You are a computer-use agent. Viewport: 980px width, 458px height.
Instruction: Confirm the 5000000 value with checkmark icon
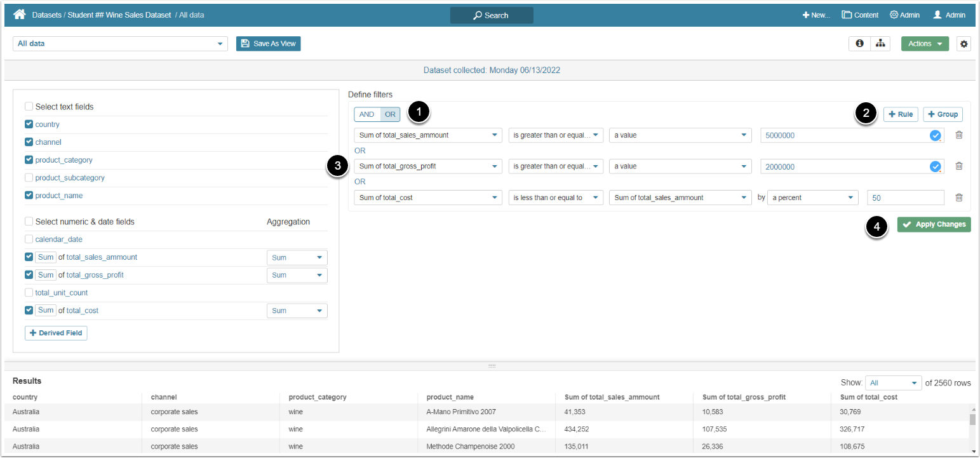935,135
